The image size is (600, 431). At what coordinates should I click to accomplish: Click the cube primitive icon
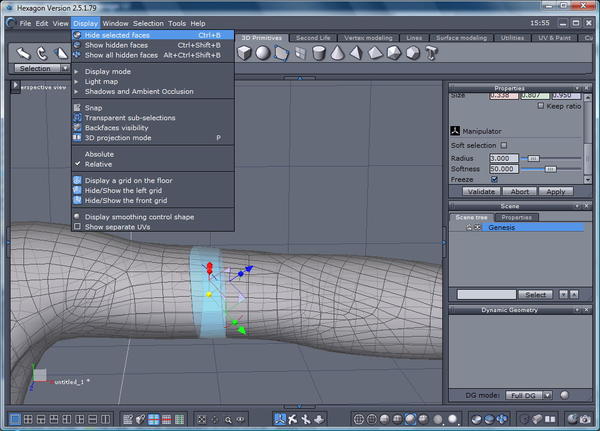pyautogui.click(x=244, y=52)
